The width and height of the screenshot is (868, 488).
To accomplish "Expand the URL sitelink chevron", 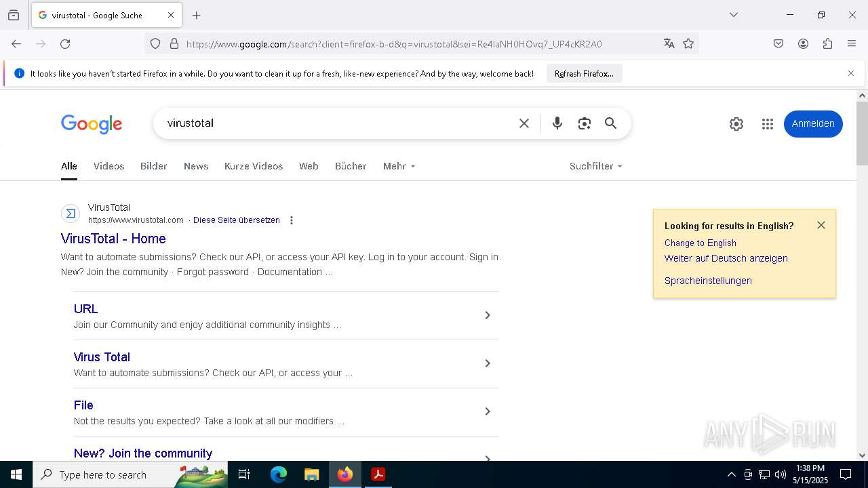I will pos(487,315).
